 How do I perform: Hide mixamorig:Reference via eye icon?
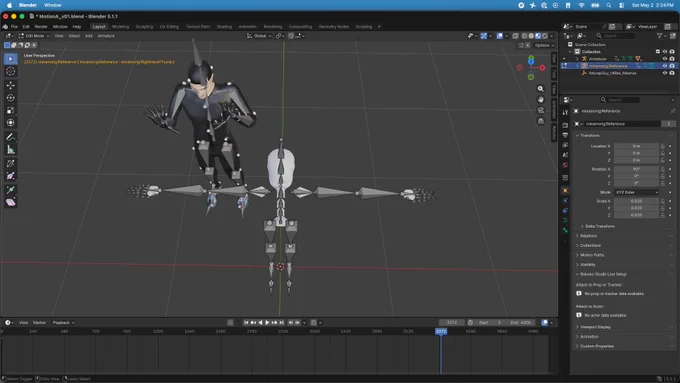pos(664,66)
